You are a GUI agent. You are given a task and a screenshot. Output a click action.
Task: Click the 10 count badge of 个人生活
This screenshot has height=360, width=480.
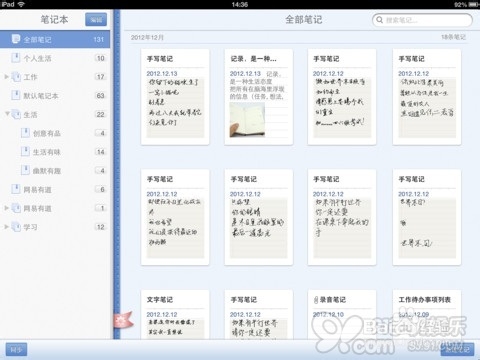click(100, 58)
